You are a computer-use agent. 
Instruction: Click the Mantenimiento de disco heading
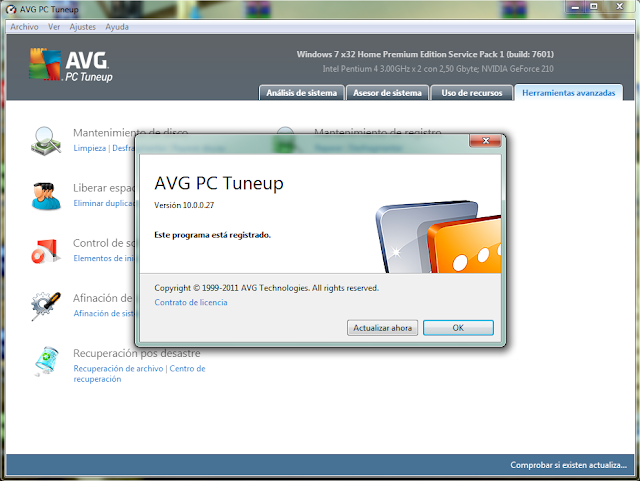[130, 132]
